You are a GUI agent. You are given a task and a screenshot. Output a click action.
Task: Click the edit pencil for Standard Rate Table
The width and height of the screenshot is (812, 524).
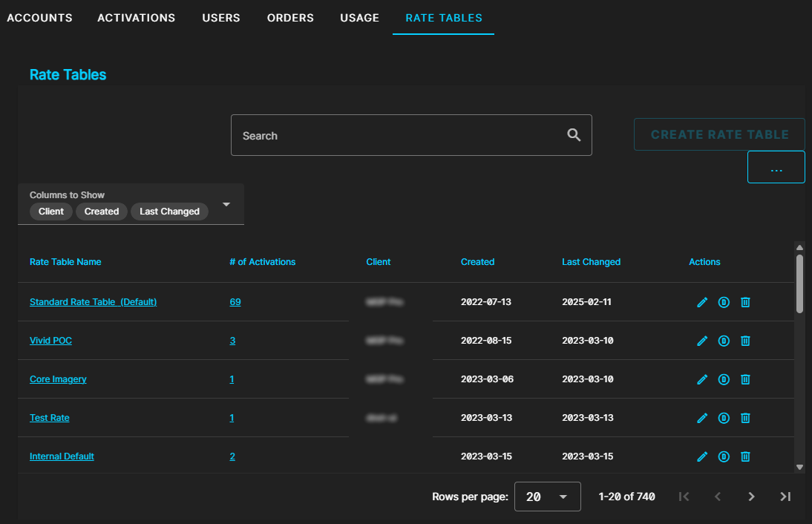(x=702, y=302)
